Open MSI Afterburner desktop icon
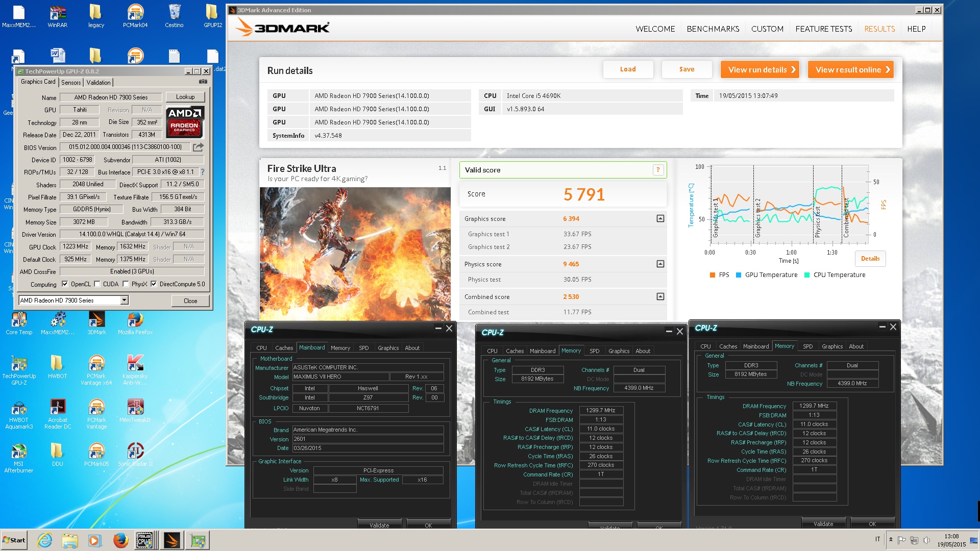Viewport: 980px width, 551px height. pos(19,458)
